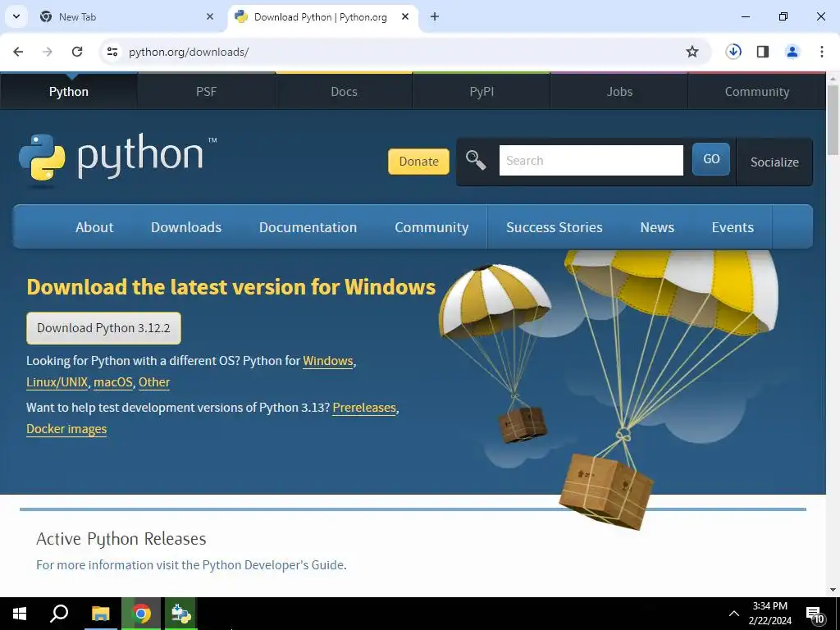Open the PSF top-bar tab
Screen dimensions: 840x630
coord(206,92)
